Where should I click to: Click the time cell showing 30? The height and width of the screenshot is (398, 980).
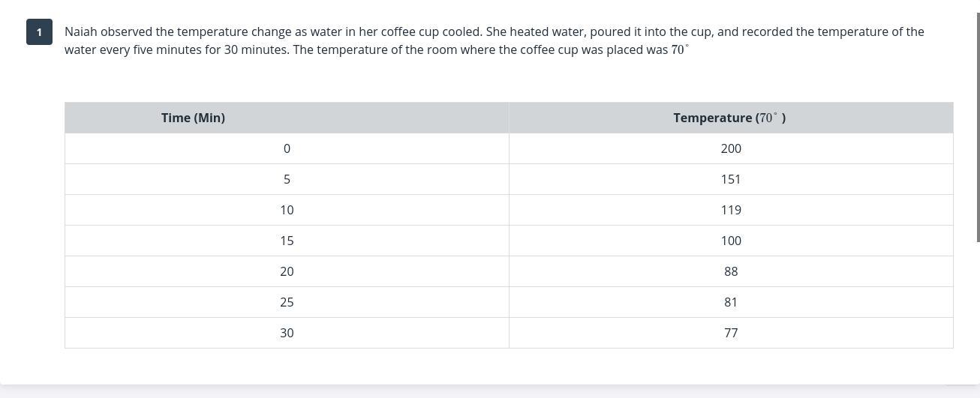[x=287, y=333]
